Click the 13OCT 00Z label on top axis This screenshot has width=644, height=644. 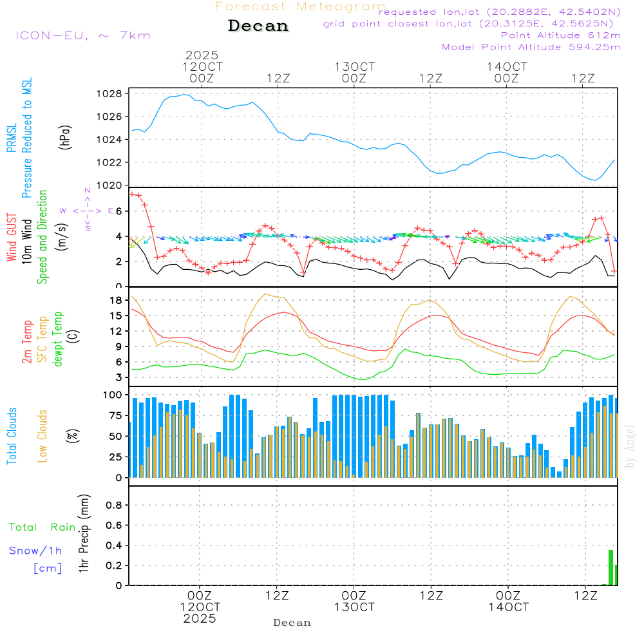[354, 72]
